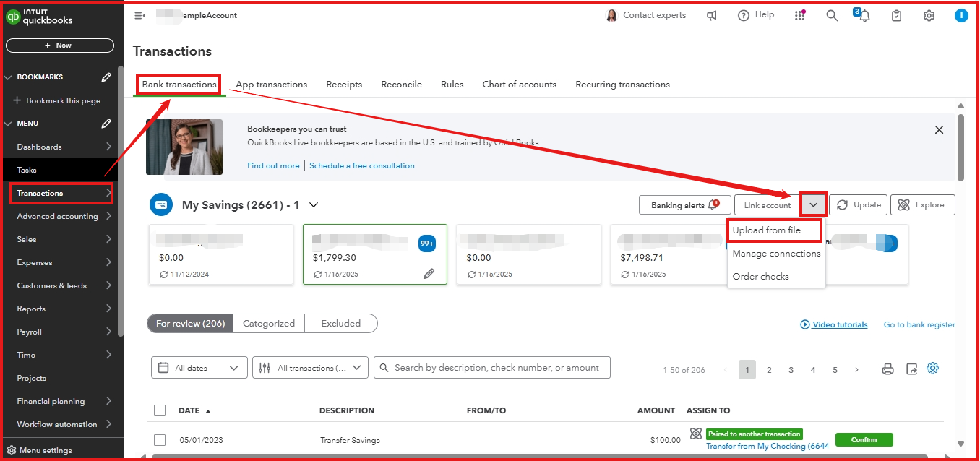Open the table settings gear icon
The image size is (980, 461).
point(933,368)
